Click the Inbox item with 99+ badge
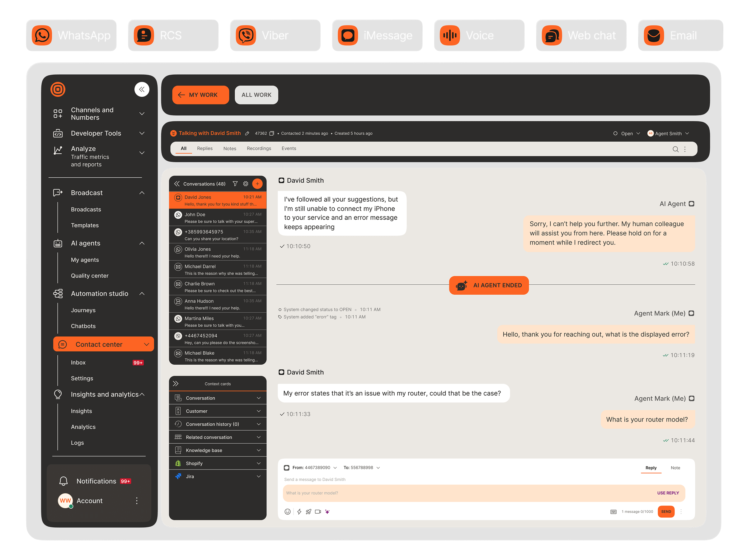The image size is (747, 560). point(78,362)
